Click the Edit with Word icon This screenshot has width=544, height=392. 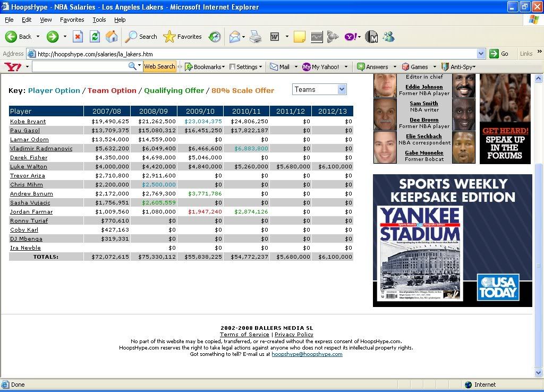tap(275, 37)
